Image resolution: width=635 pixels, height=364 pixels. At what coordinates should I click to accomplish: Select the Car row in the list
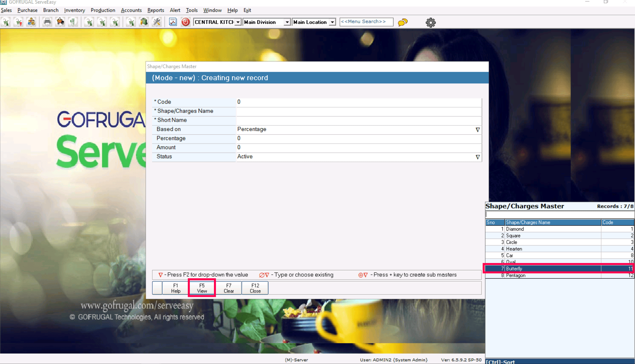(x=560, y=255)
